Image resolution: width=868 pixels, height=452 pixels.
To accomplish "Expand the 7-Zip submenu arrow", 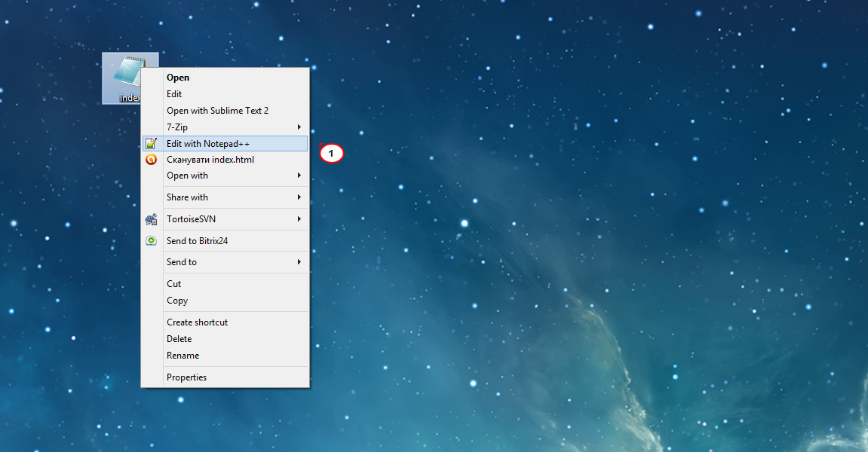I will pyautogui.click(x=299, y=127).
